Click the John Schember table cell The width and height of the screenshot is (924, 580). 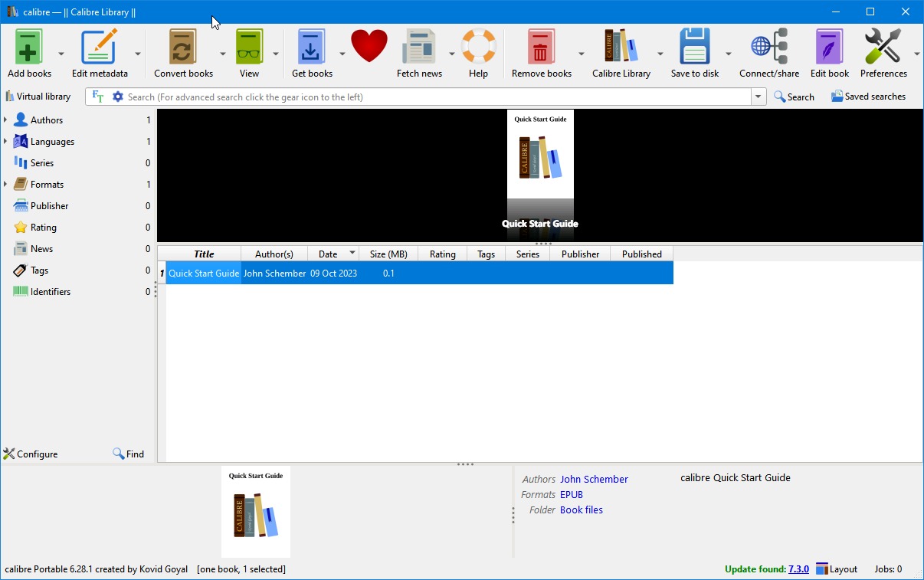[x=274, y=274]
